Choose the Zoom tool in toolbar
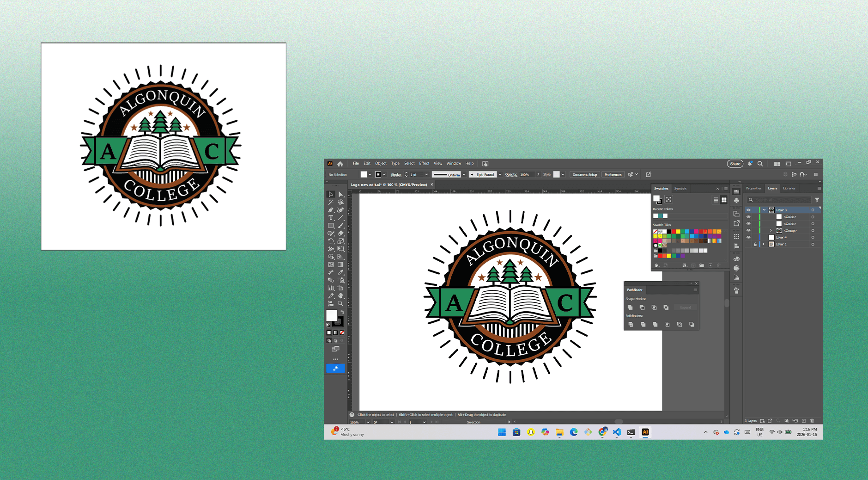This screenshot has width=868, height=480. 340,304
